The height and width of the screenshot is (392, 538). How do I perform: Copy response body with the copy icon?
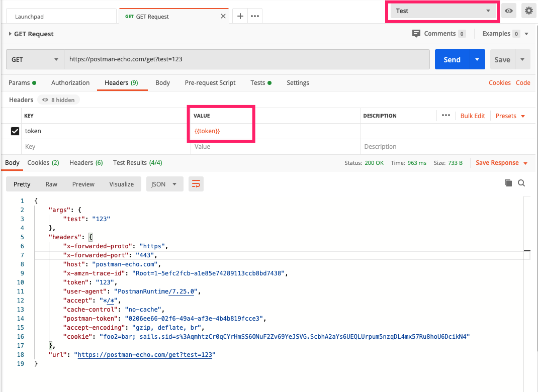[508, 183]
